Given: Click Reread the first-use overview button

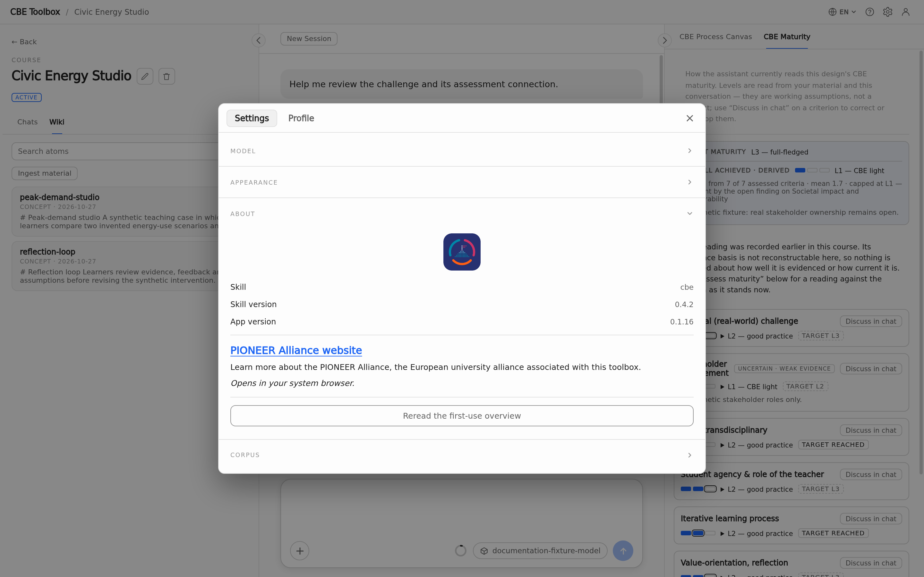Looking at the screenshot, I should tap(462, 415).
